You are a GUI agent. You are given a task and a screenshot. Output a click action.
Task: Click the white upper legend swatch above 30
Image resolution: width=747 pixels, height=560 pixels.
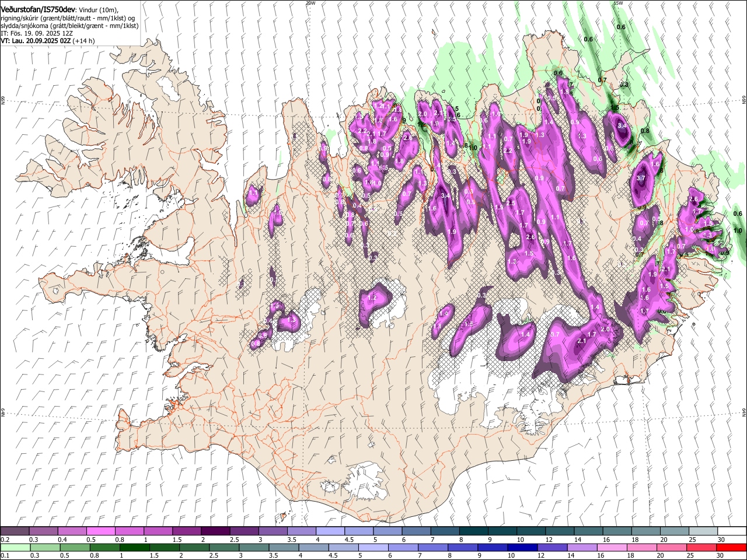click(731, 531)
